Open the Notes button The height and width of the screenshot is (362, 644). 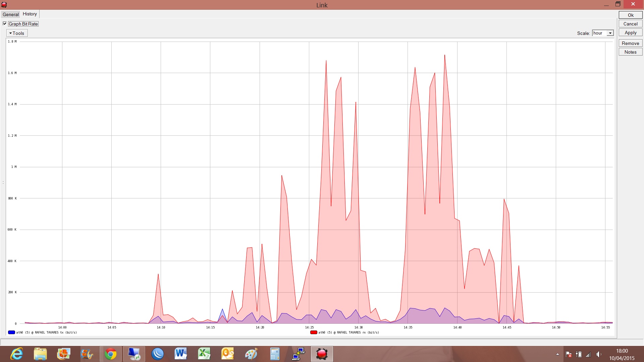(630, 52)
